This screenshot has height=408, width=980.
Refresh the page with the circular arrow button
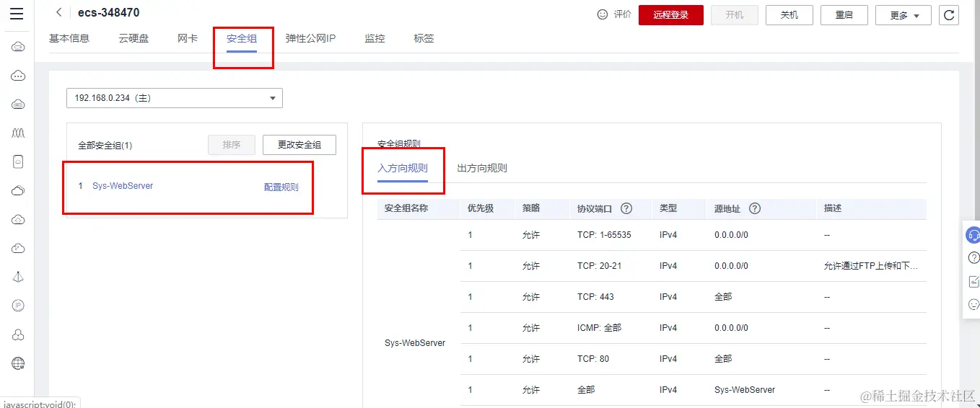click(x=949, y=14)
